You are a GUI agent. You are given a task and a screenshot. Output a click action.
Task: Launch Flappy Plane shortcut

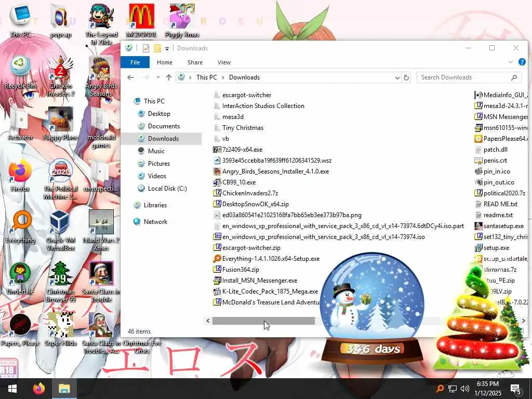pyautogui.click(x=60, y=124)
